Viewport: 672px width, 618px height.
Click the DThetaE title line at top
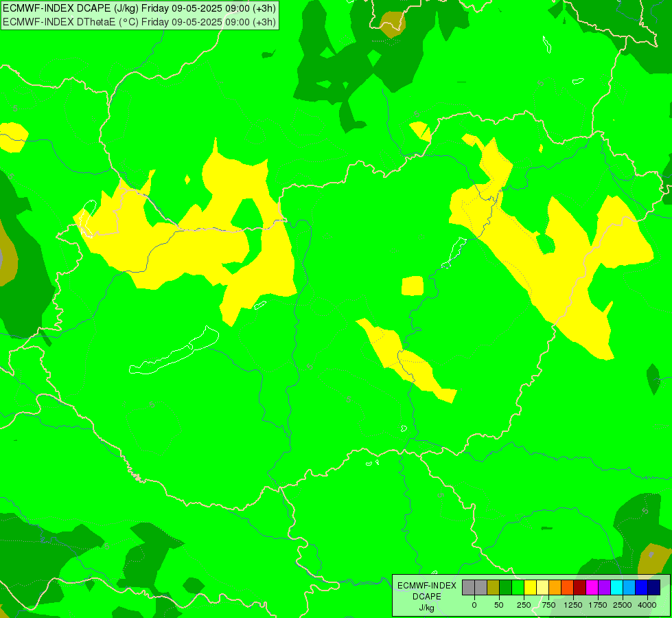click(139, 21)
